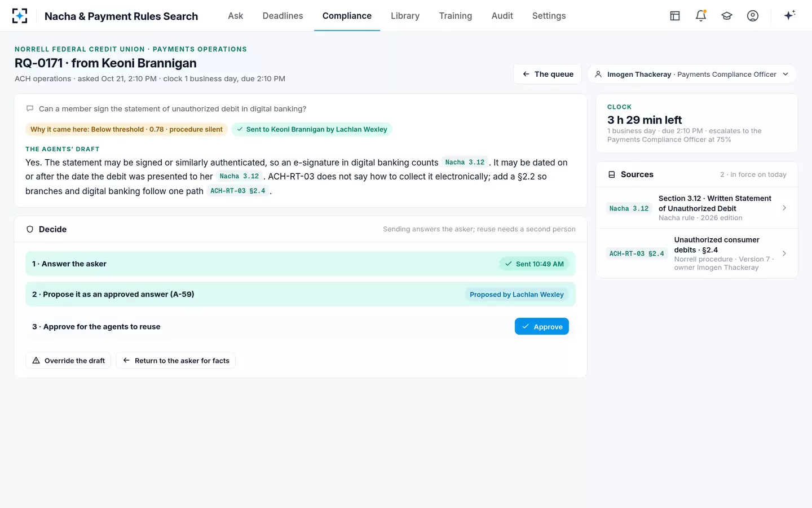Click the 3 h 29 min left clock
The height and width of the screenshot is (508, 812).
tap(645, 120)
